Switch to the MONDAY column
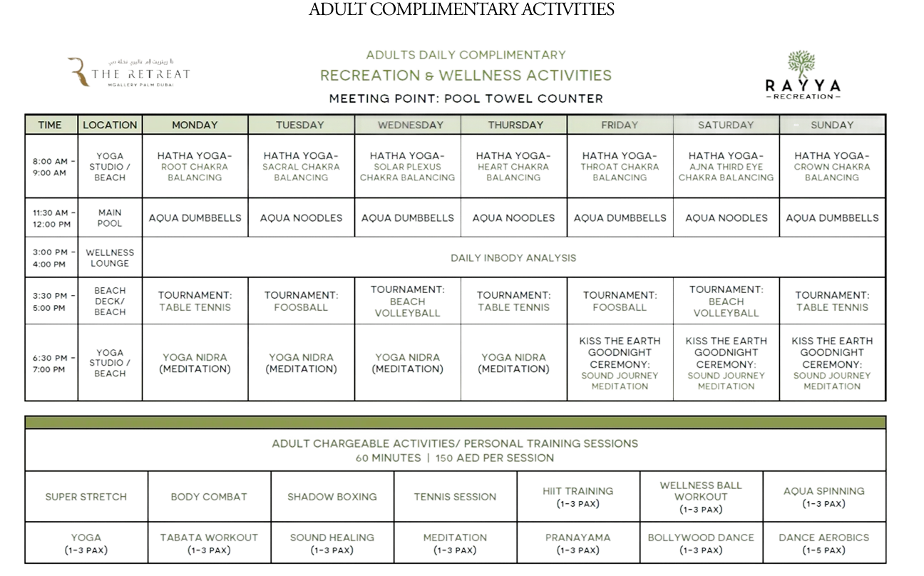Image resolution: width=924 pixels, height=576 pixels. point(195,124)
